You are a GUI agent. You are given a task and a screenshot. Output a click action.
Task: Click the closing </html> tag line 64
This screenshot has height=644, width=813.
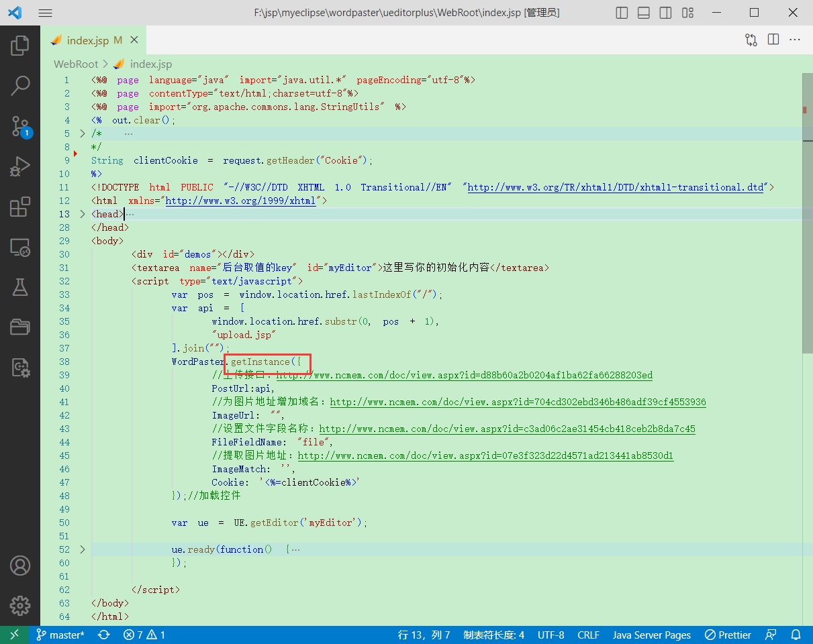(110, 616)
